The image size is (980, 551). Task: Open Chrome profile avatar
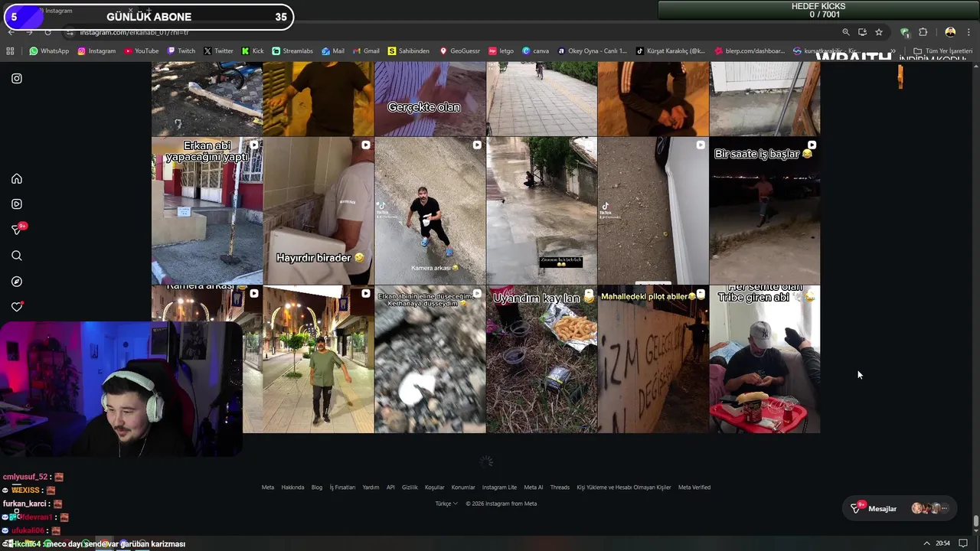(x=950, y=32)
